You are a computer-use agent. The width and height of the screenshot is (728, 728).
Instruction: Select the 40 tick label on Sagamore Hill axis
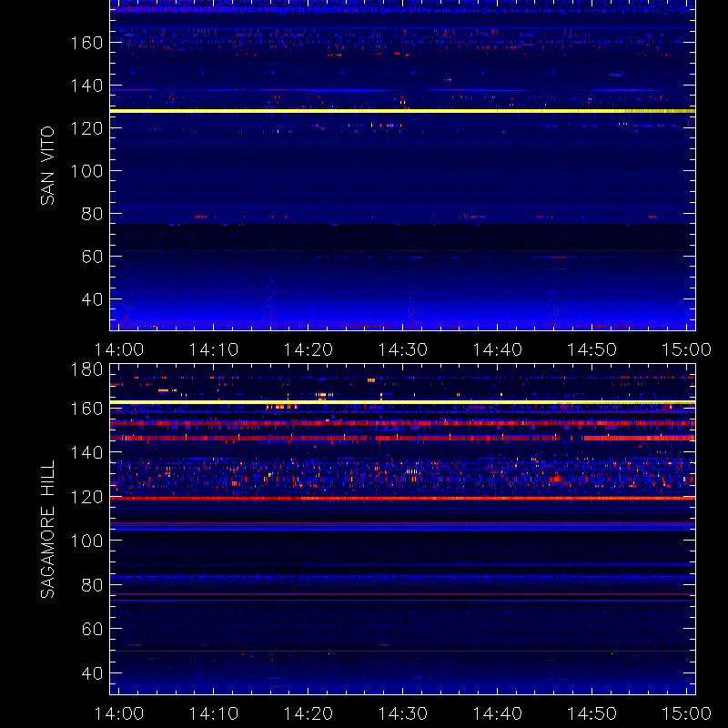point(92,673)
